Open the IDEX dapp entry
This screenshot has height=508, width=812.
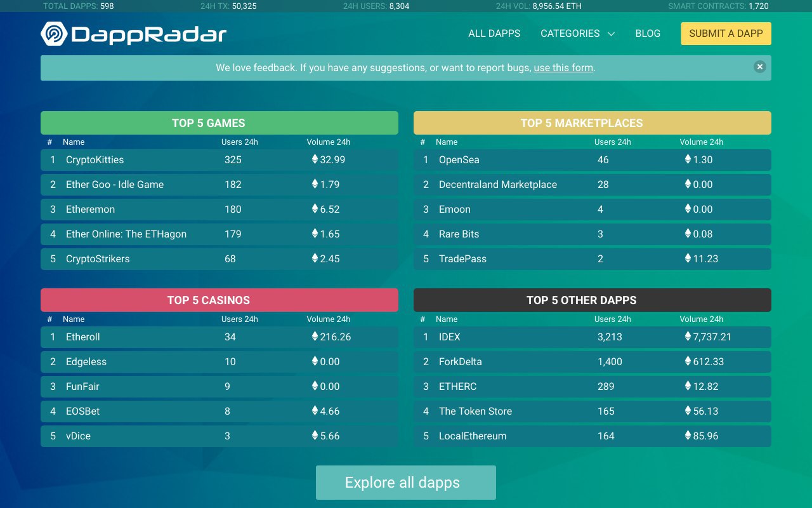click(450, 337)
